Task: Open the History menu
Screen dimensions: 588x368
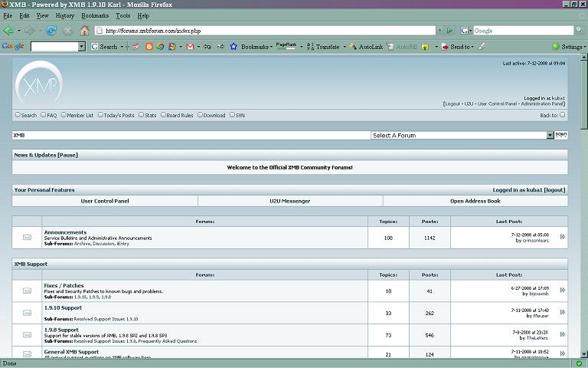Action: [65, 15]
